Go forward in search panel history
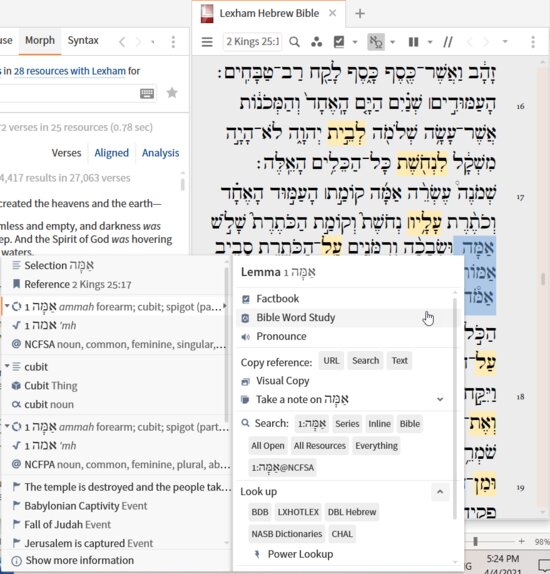The width and height of the screenshot is (550, 574). [138, 42]
